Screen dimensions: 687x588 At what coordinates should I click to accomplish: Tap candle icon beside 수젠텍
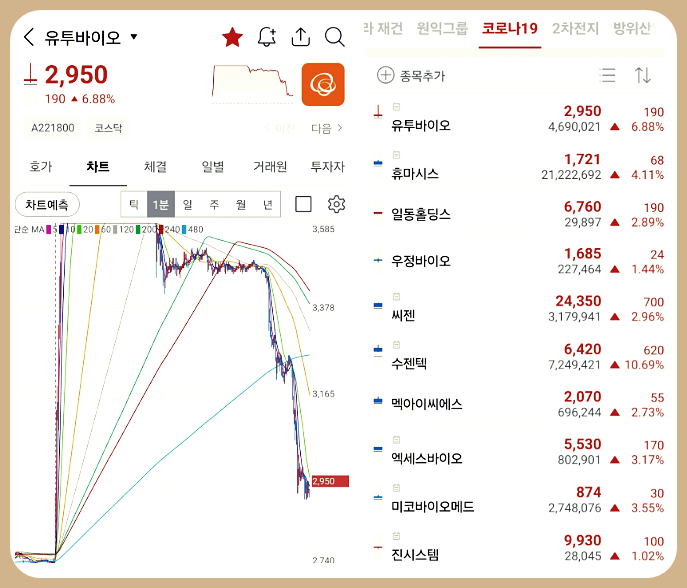[x=378, y=350]
